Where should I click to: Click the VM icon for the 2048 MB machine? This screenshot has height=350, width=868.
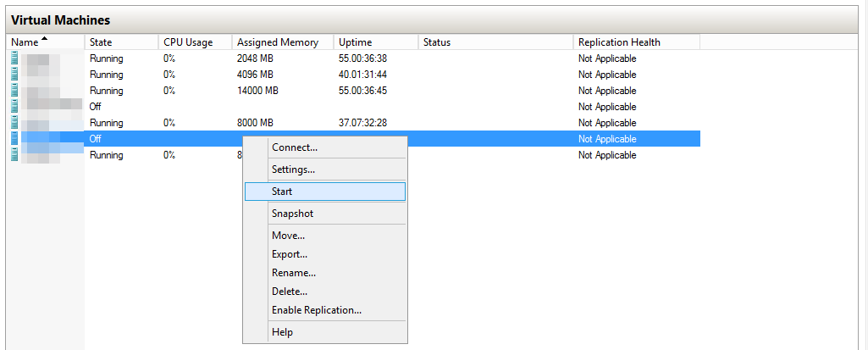point(14,58)
